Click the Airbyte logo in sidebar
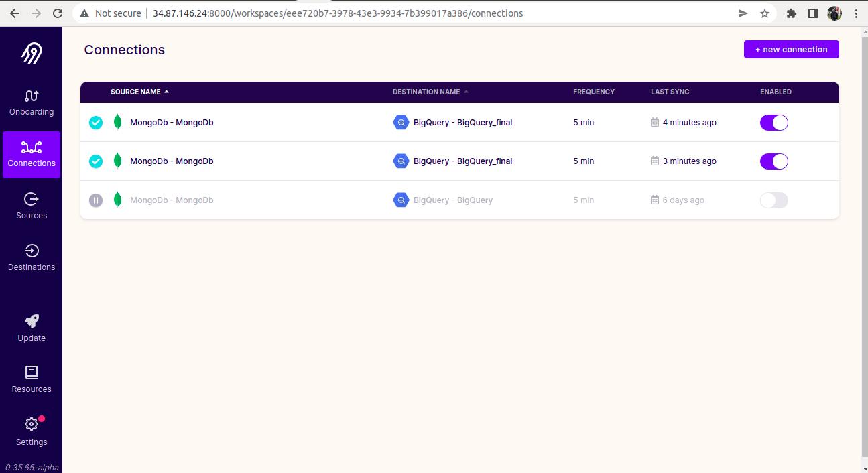The image size is (868, 473). (32, 54)
